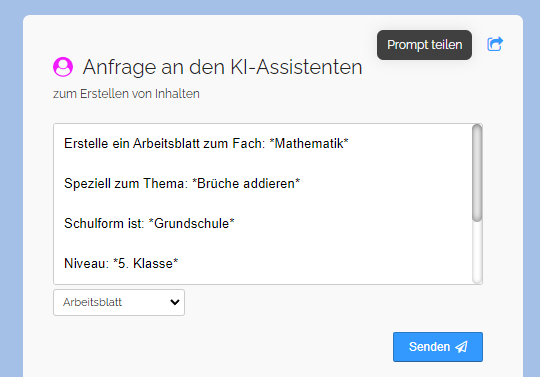Click the 'Niveau: 5. Klasse' text line
The height and width of the screenshot is (377, 540).
(121, 263)
